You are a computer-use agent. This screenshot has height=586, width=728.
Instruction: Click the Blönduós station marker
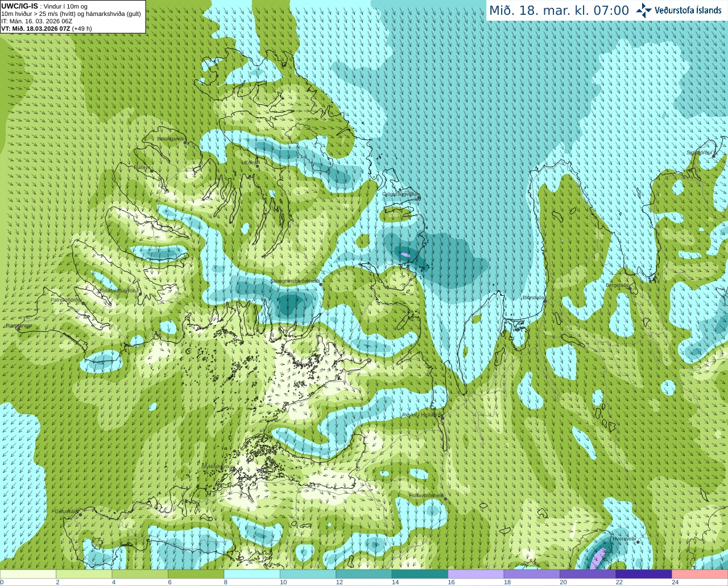click(x=544, y=301)
